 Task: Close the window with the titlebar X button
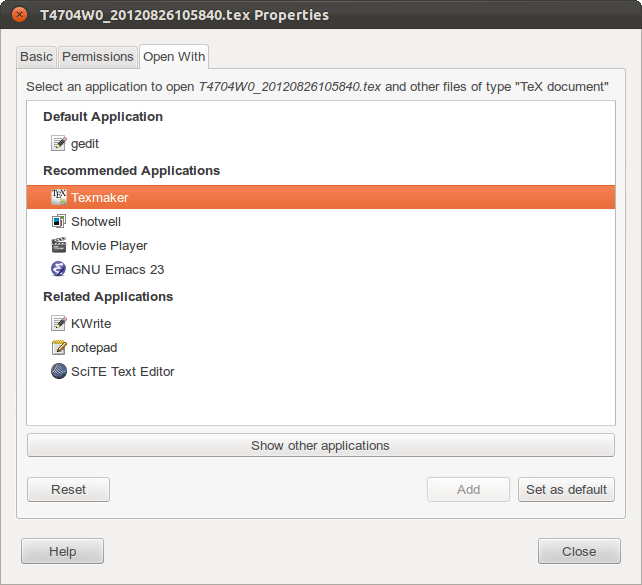click(19, 15)
